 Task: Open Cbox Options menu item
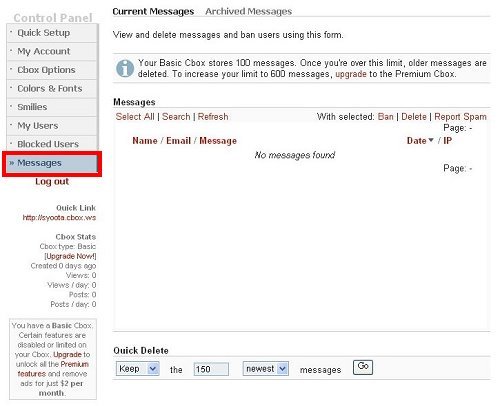tap(52, 70)
